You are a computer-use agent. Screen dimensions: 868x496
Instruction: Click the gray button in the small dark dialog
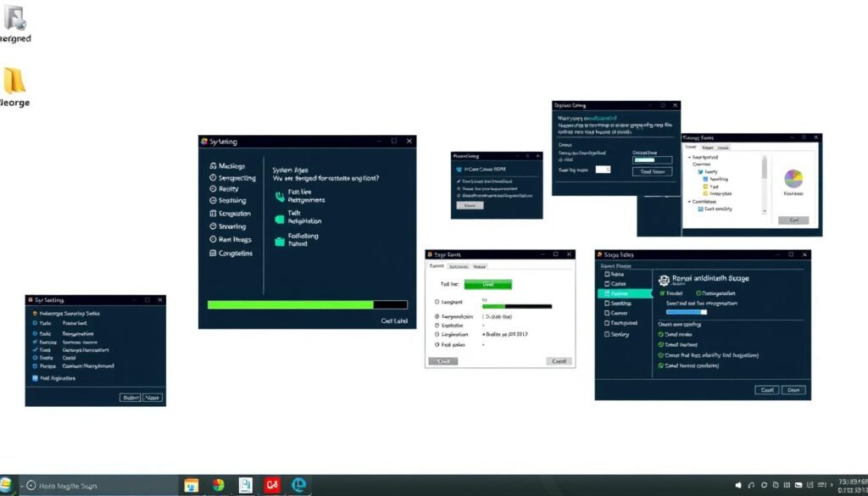point(470,205)
